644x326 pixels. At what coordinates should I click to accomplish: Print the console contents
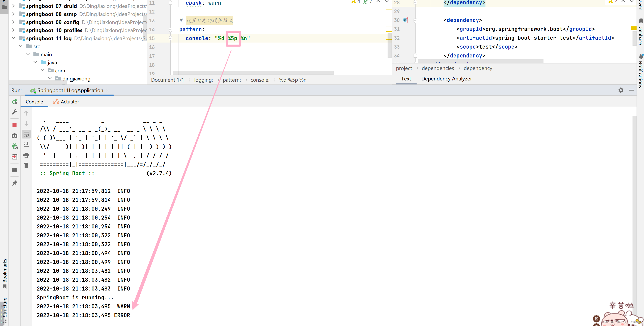tap(26, 155)
